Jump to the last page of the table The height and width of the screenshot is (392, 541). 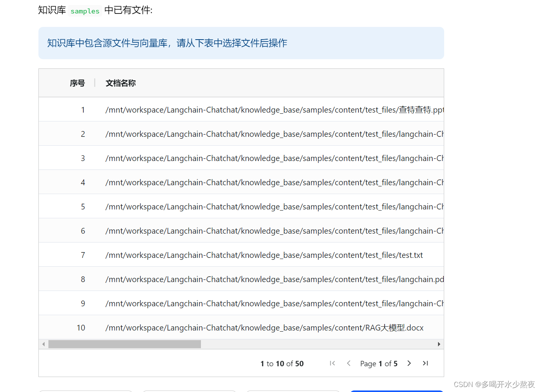click(425, 363)
